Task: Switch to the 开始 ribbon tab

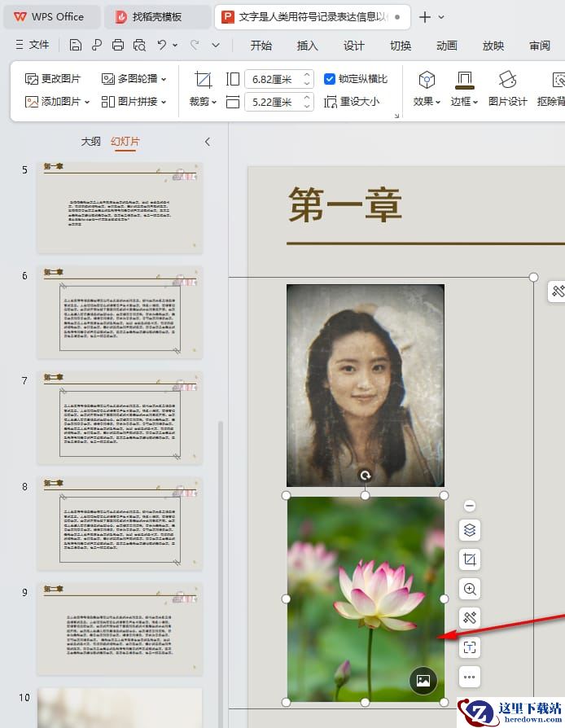Action: pyautogui.click(x=261, y=45)
